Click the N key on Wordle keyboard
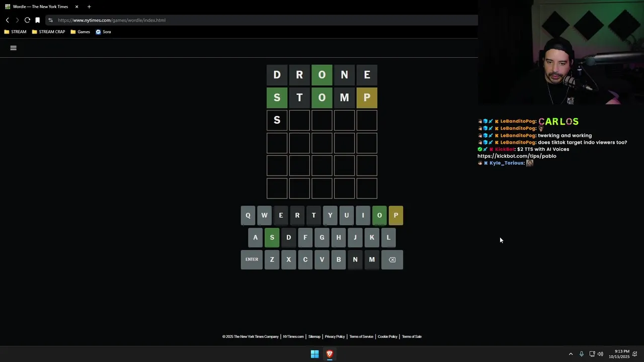 355,259
